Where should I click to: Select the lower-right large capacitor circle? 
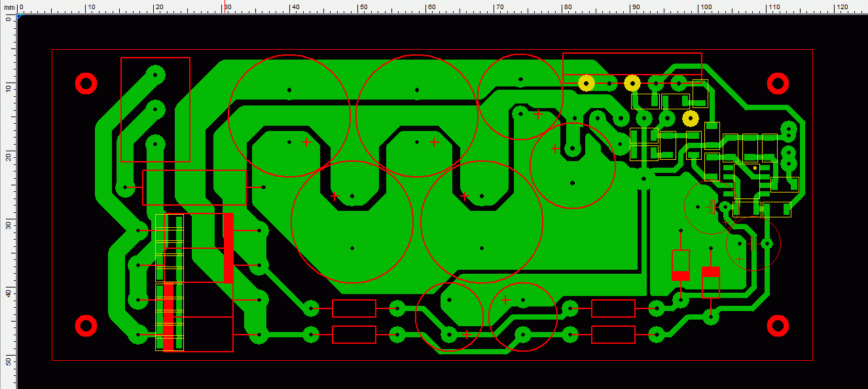coord(482,221)
